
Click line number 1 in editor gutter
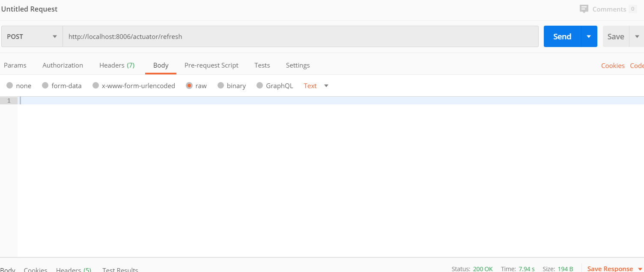pos(9,101)
